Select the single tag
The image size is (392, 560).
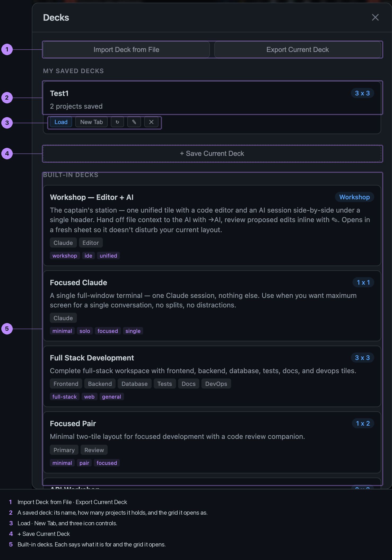pos(133,331)
